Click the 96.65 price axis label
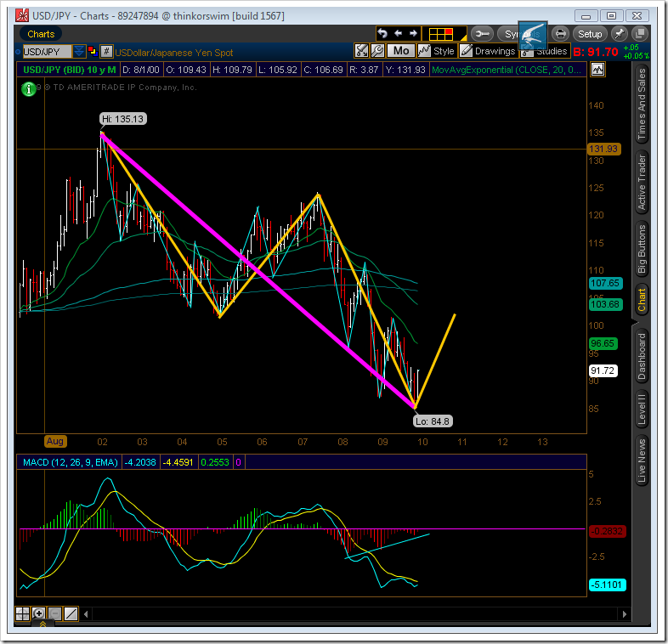 pyautogui.click(x=603, y=343)
